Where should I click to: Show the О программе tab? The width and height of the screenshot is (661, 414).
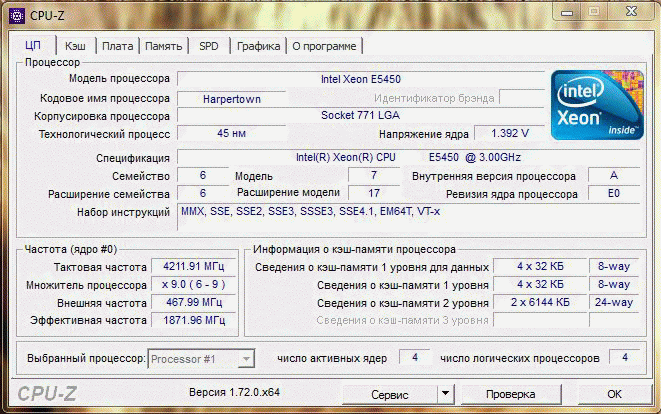point(324,46)
